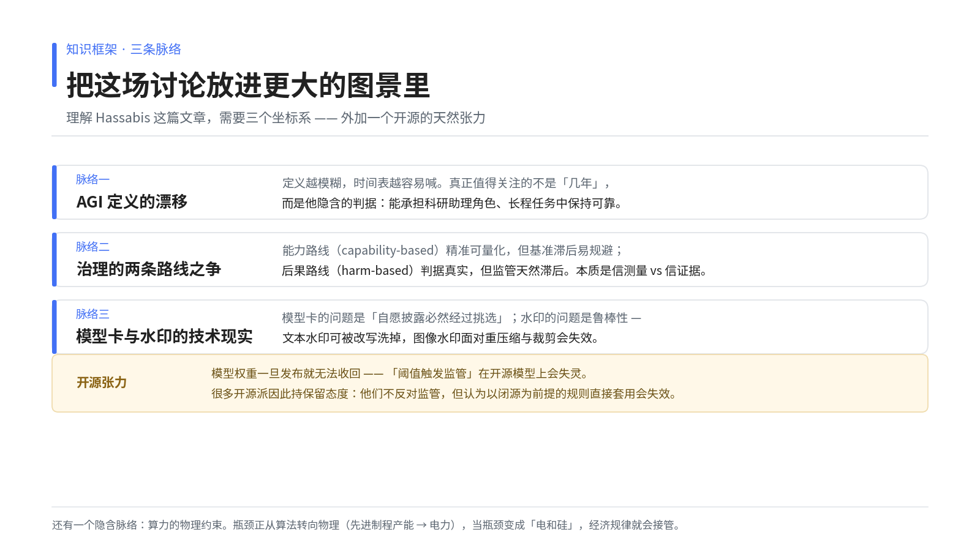The height and width of the screenshot is (551, 980).
Task: Click the '知识框架 · 三条脉络' header label
Action: (x=124, y=50)
